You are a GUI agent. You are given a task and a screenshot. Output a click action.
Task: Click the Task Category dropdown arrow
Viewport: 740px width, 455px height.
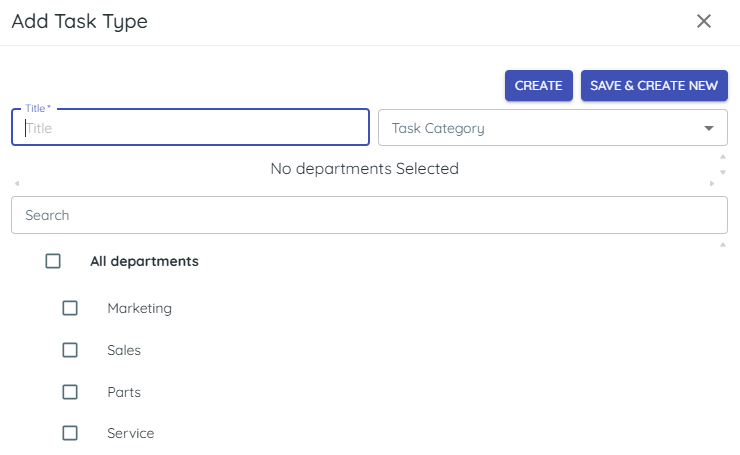[709, 128]
